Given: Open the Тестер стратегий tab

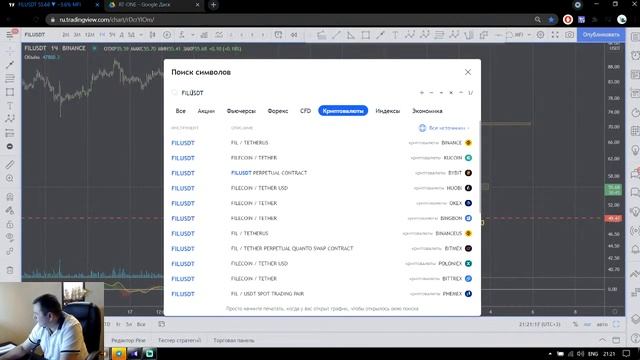Looking at the screenshot, I should 180,340.
